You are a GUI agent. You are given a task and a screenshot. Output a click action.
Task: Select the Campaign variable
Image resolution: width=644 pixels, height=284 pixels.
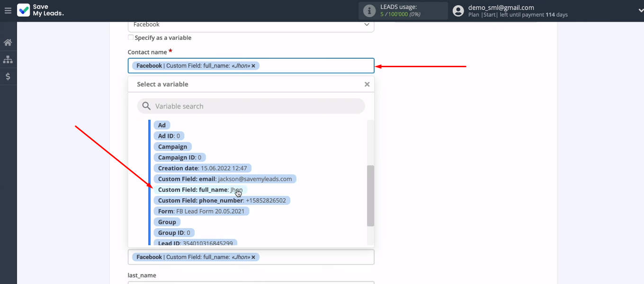172,147
